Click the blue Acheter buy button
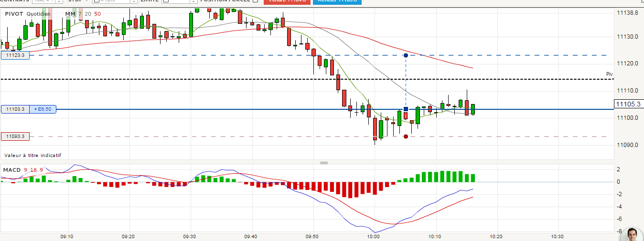This screenshot has height=241, width=644. 337,1
